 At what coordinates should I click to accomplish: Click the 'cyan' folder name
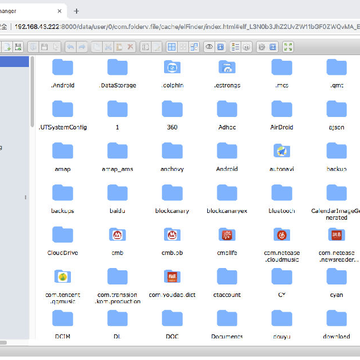336,295
